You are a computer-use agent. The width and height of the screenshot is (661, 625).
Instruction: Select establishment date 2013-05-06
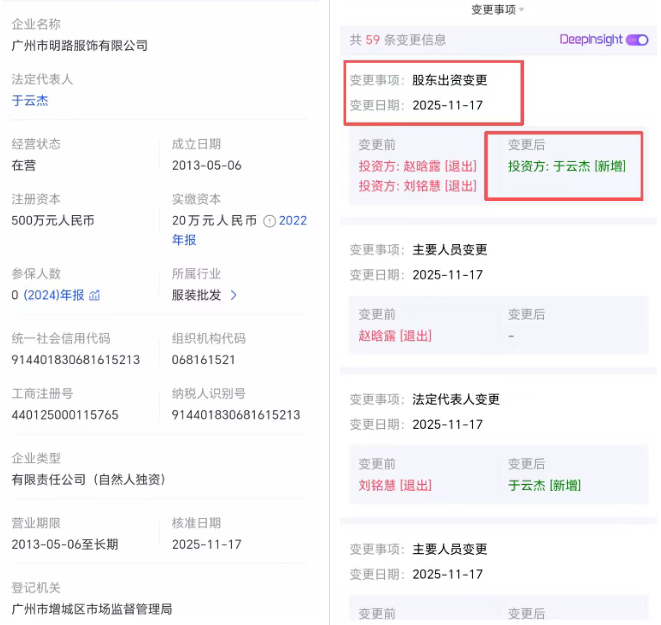coord(207,165)
